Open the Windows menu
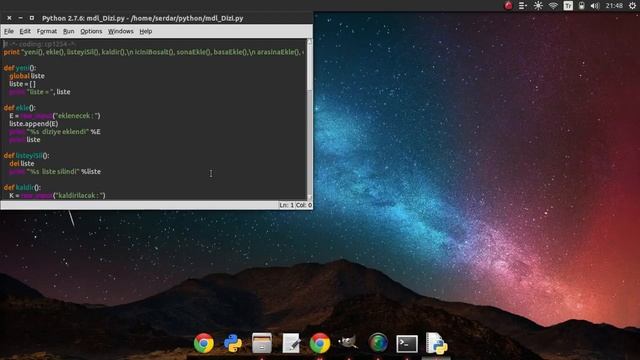 120,31
